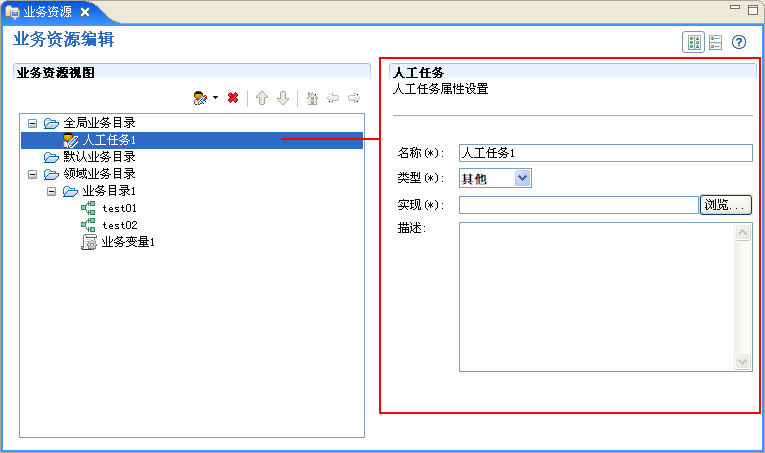Click the home icon in tree toolbar

(x=312, y=98)
